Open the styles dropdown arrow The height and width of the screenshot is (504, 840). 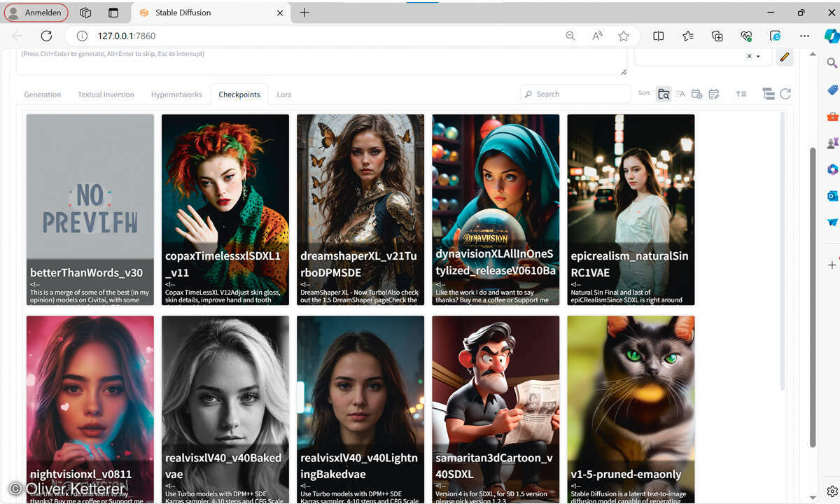coord(758,57)
